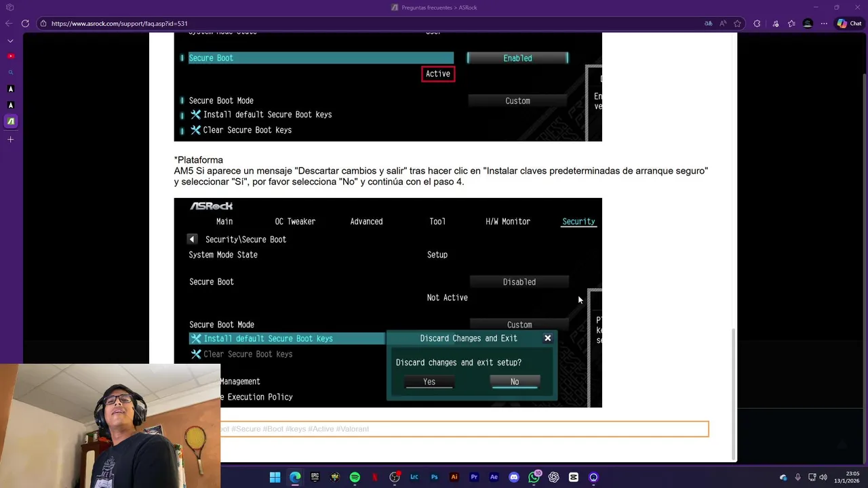Image resolution: width=868 pixels, height=488 pixels.
Task: Open browser Extensions puzzle icon
Action: pyautogui.click(x=757, y=23)
